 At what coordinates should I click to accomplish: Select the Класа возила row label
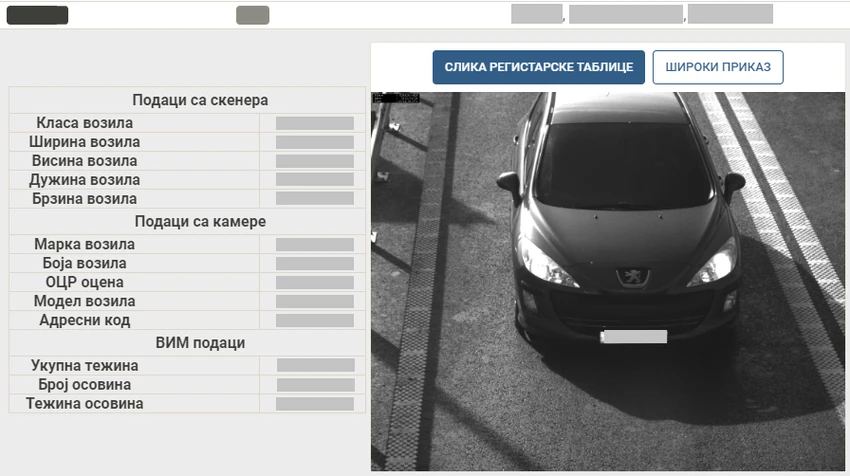85,123
